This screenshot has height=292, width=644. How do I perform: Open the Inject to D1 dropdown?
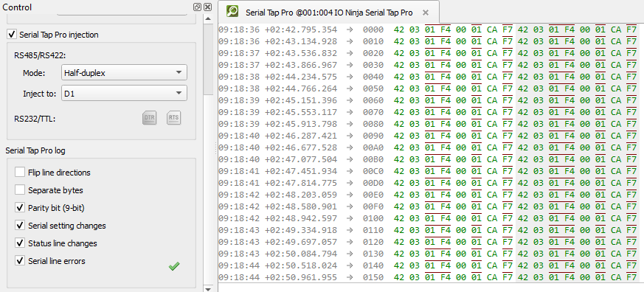124,93
